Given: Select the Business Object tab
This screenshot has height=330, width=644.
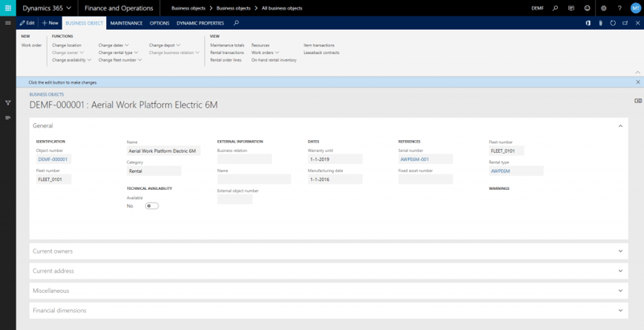Looking at the screenshot, I should tap(85, 23).
